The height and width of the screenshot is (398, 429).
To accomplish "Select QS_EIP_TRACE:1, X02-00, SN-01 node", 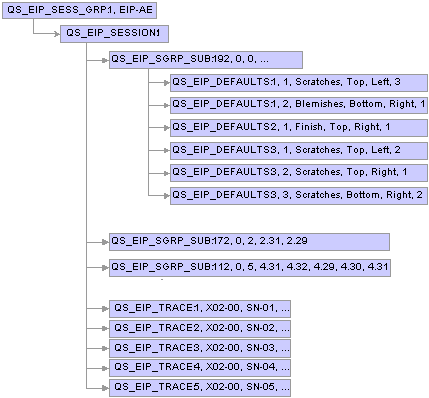I will pos(200,309).
